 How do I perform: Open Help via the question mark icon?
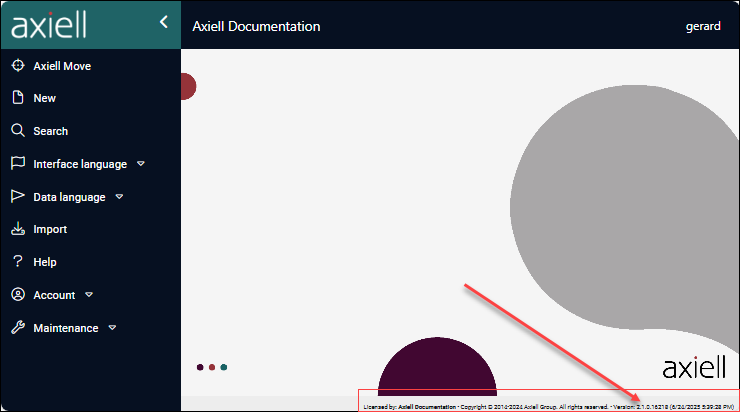click(x=17, y=262)
